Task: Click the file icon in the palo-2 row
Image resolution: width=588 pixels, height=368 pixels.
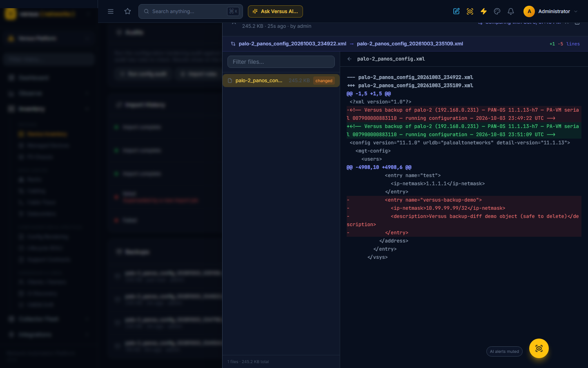Action: [230, 81]
